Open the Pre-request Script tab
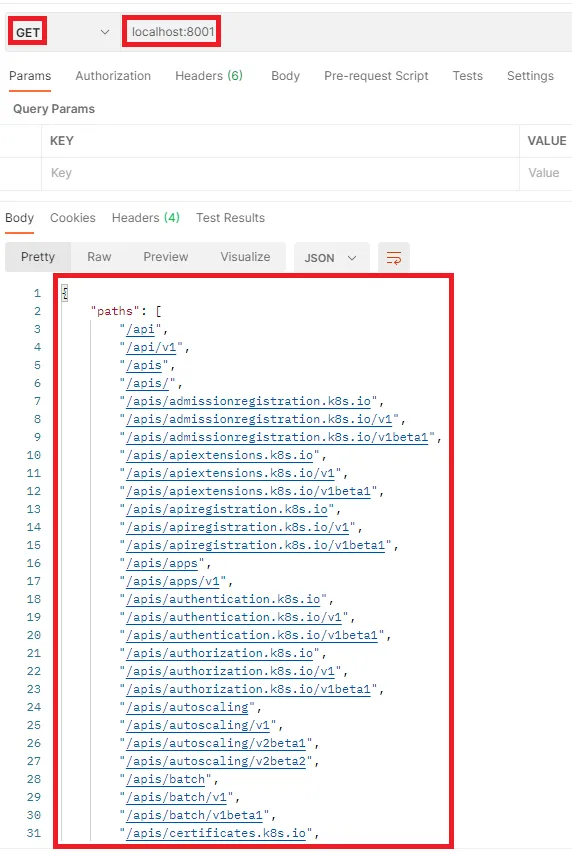 (x=376, y=76)
